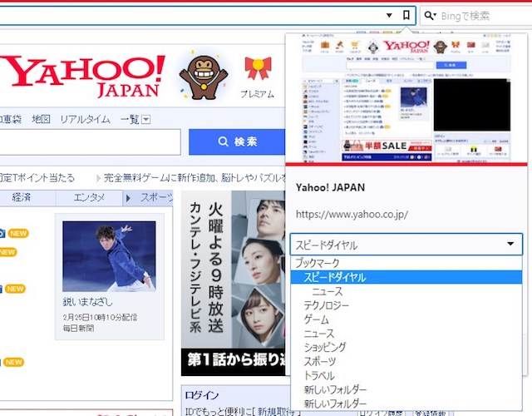Click the blue 検索 search button
This screenshot has height=416, width=532.
(x=237, y=141)
